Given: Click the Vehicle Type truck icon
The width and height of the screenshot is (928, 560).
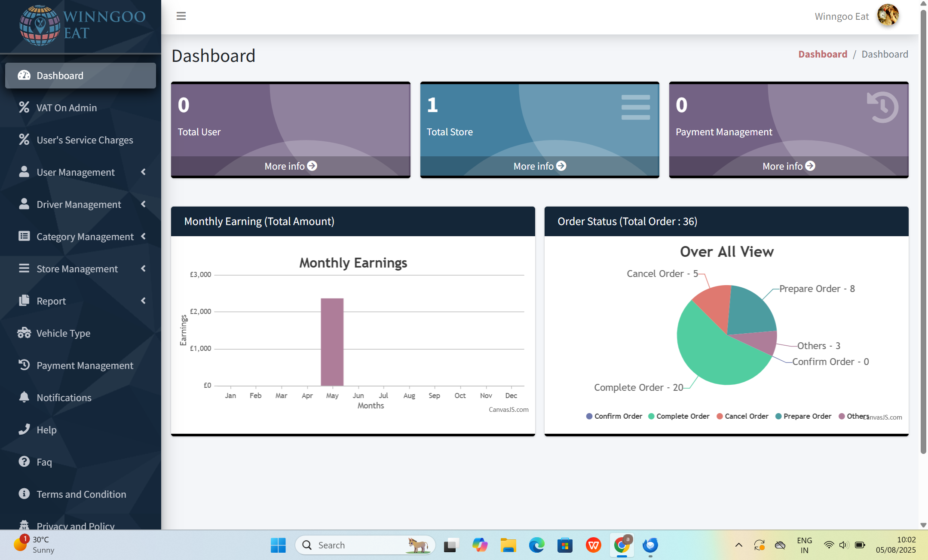Looking at the screenshot, I should click(24, 333).
